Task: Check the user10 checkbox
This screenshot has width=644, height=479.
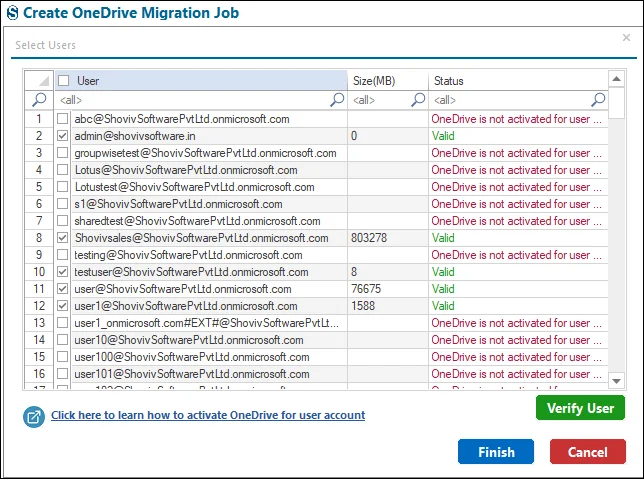Action: pyautogui.click(x=62, y=340)
